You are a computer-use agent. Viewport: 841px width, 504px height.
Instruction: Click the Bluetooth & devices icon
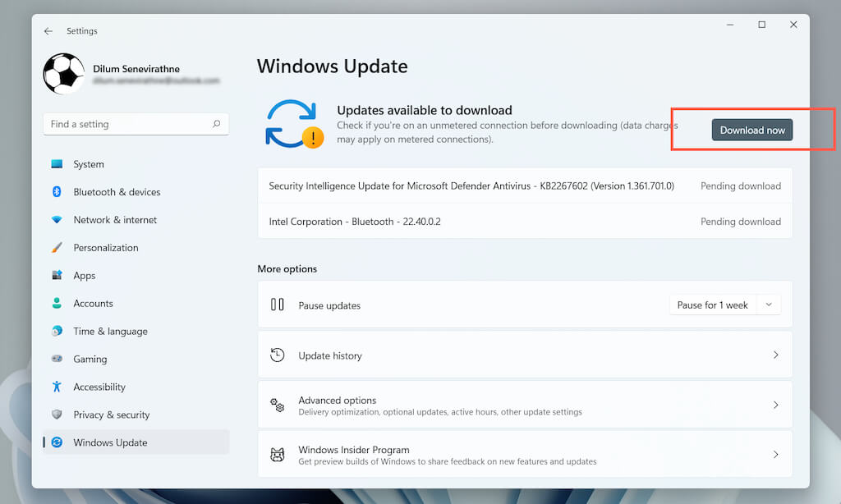[x=57, y=191]
